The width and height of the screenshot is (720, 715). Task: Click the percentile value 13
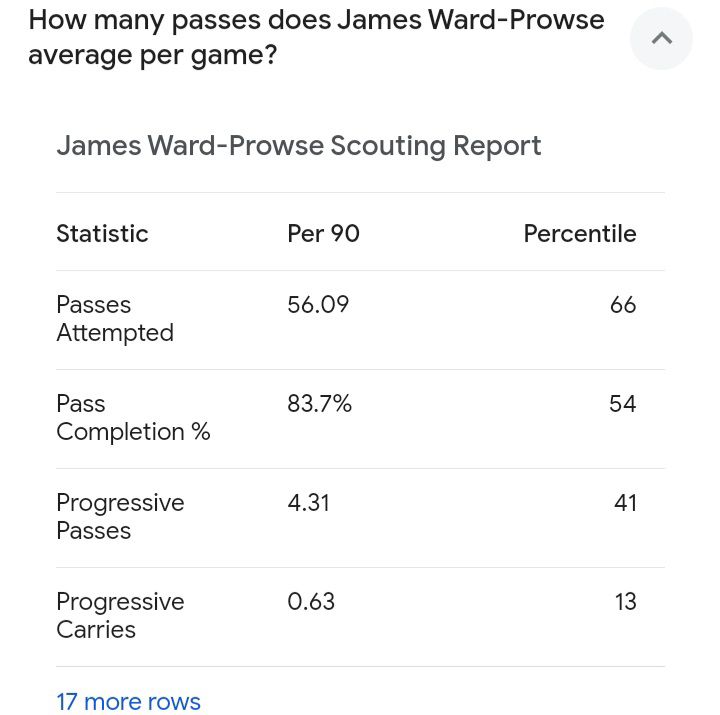[626, 601]
